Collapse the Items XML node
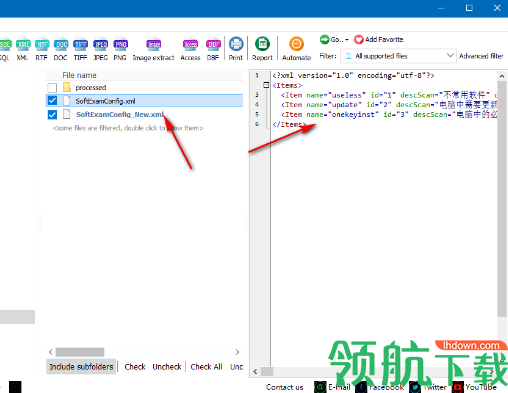 coord(266,85)
